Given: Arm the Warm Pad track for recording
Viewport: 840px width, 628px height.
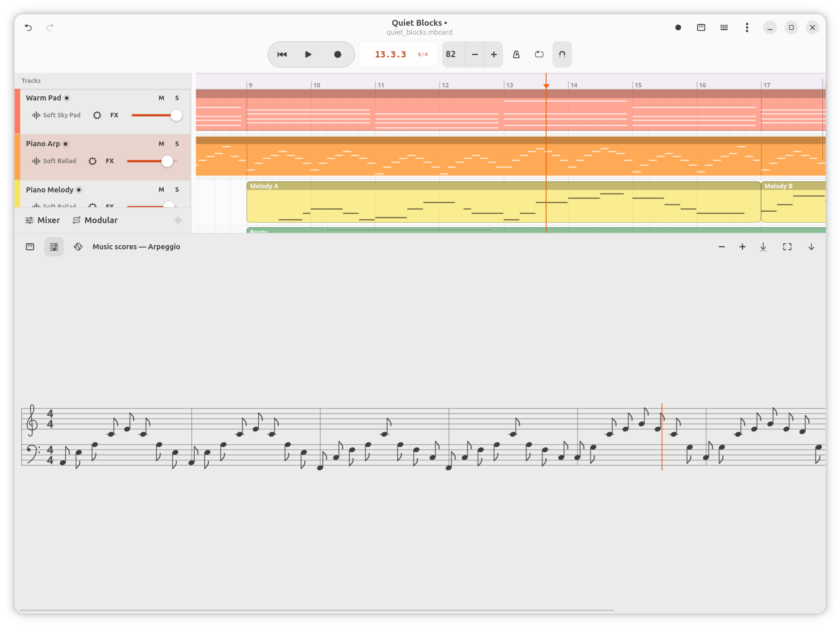Looking at the screenshot, I should pyautogui.click(x=67, y=98).
